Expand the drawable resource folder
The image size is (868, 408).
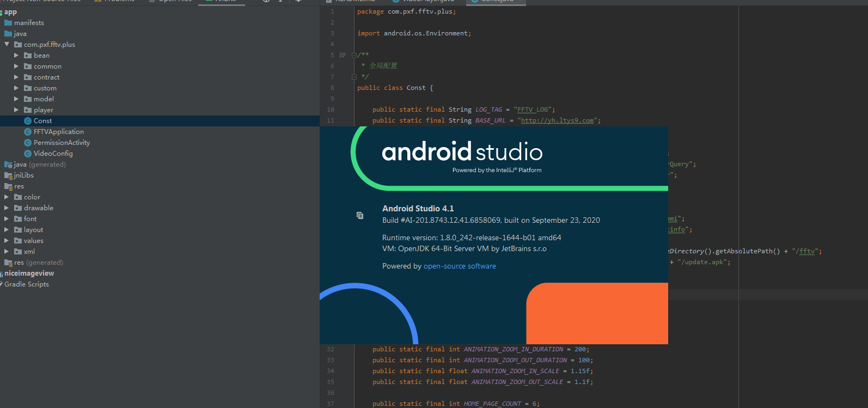[7, 208]
